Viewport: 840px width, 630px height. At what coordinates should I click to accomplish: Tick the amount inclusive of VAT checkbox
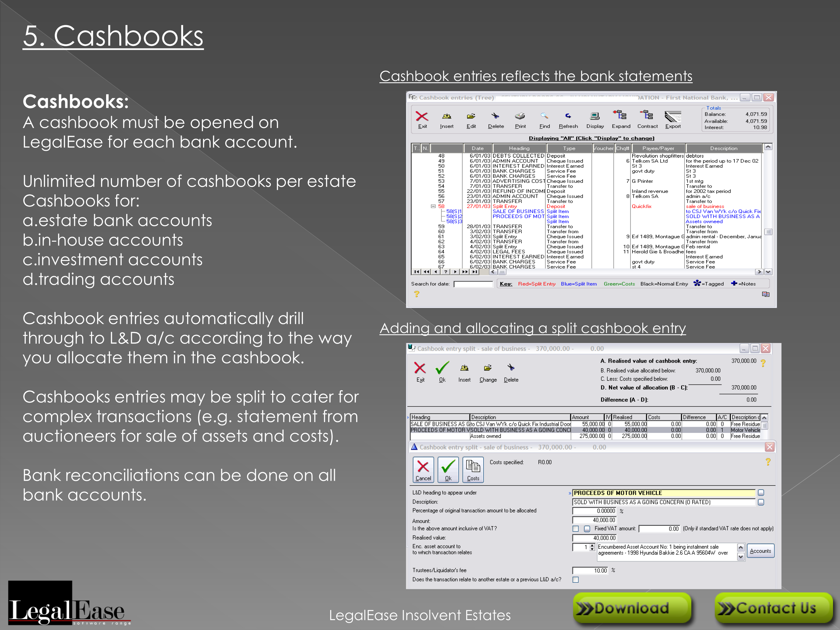(576, 529)
